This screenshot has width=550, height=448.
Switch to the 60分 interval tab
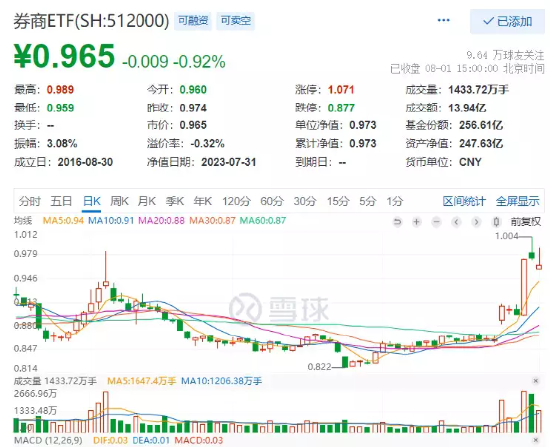click(x=272, y=201)
